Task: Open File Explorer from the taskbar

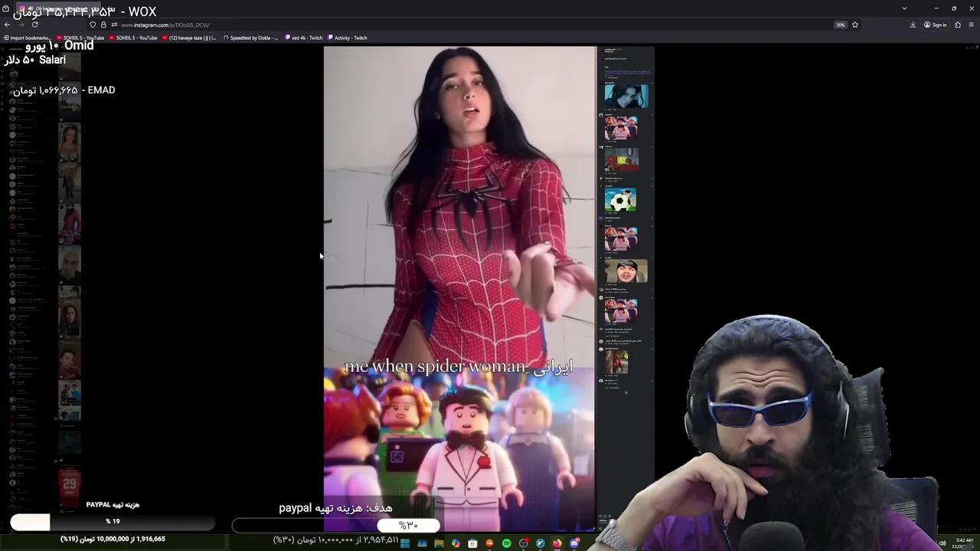Action: pyautogui.click(x=439, y=543)
